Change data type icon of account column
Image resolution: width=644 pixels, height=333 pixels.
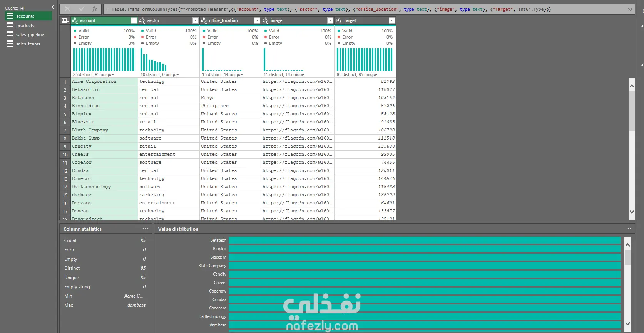click(75, 20)
